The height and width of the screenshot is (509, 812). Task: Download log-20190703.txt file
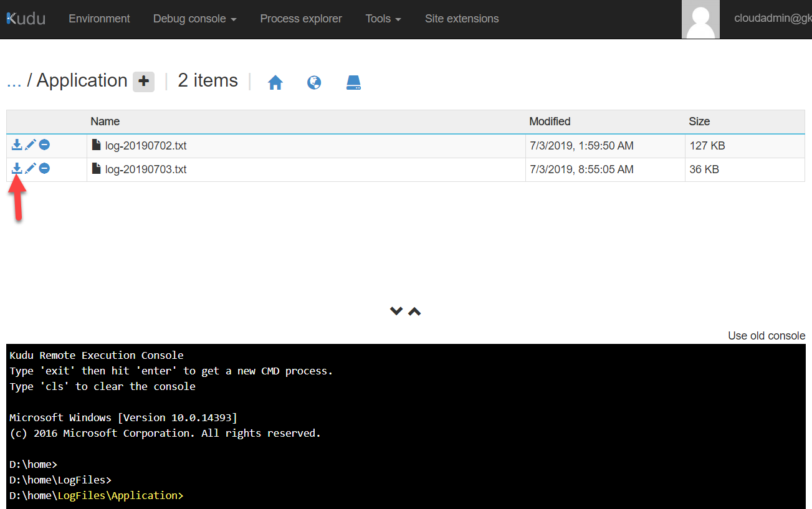pos(17,169)
